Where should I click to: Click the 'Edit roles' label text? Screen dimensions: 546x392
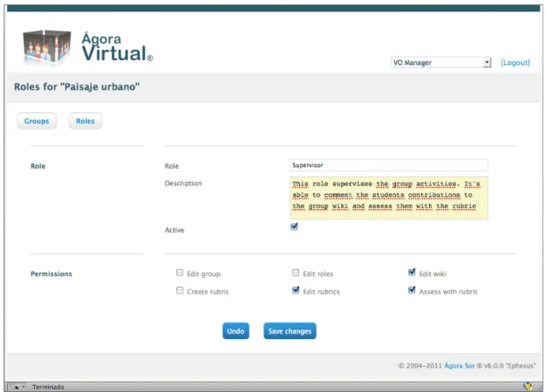(318, 274)
